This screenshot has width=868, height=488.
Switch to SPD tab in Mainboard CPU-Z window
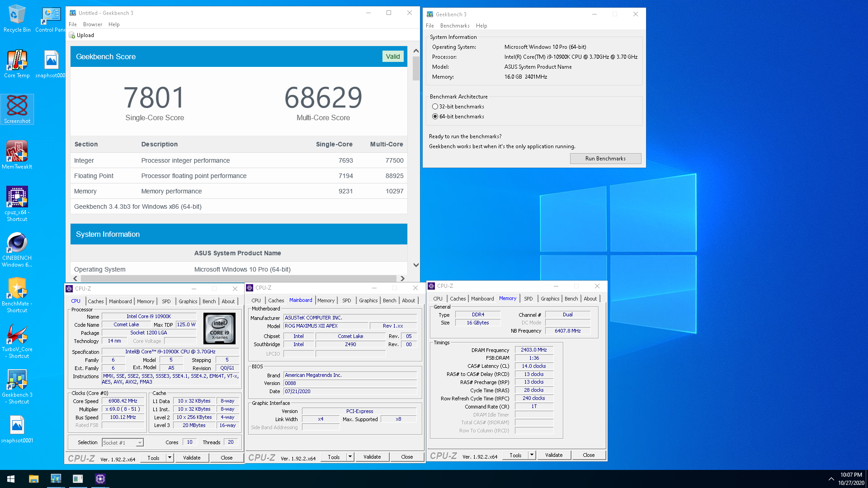click(347, 300)
